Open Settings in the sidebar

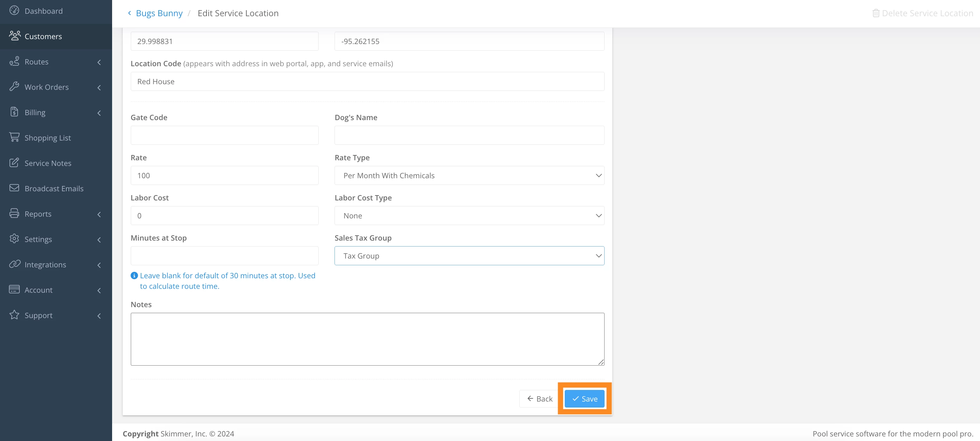[38, 239]
